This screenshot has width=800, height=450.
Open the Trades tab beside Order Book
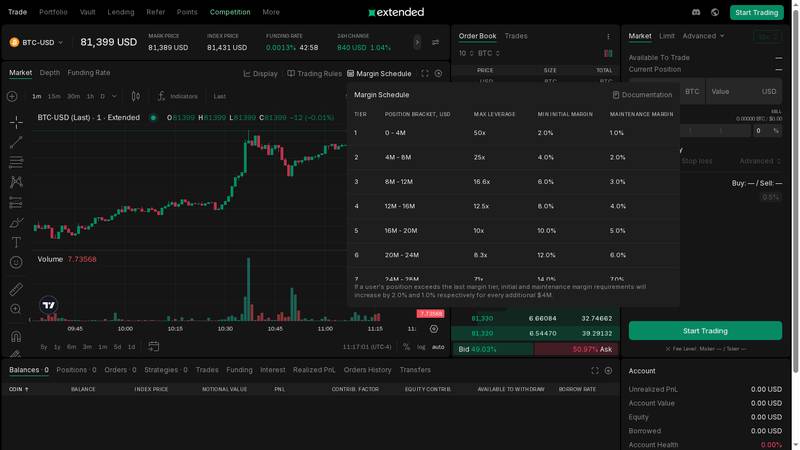[x=516, y=36]
